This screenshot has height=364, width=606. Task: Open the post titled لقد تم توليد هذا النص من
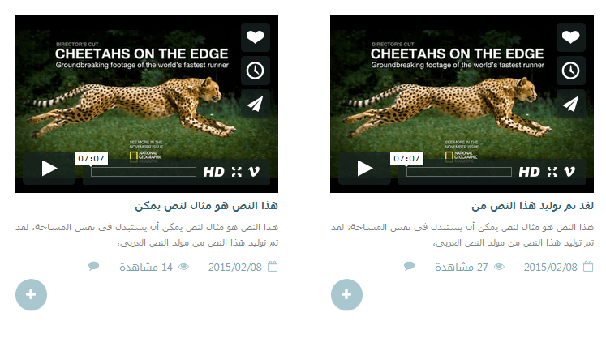coord(532,206)
